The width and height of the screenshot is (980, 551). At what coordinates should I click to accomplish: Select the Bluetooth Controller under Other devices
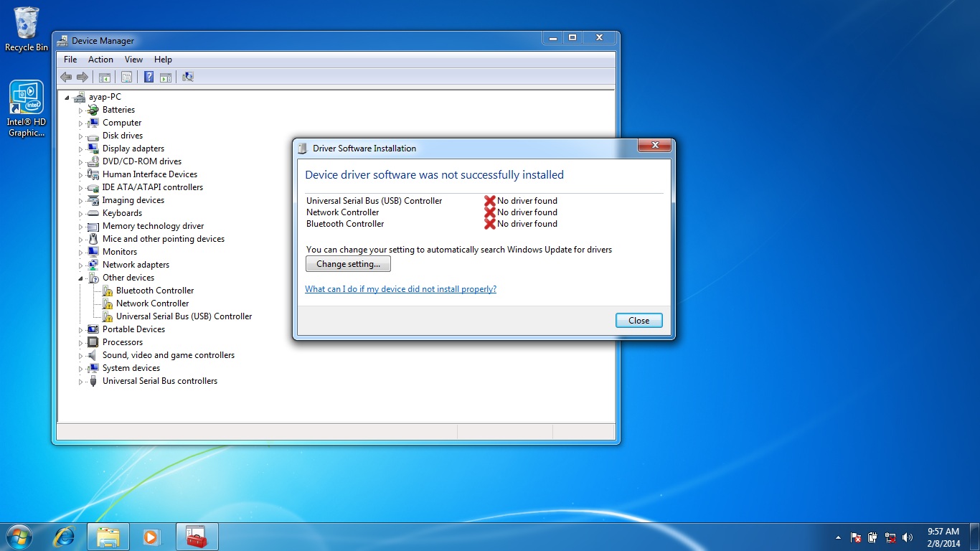[154, 291]
